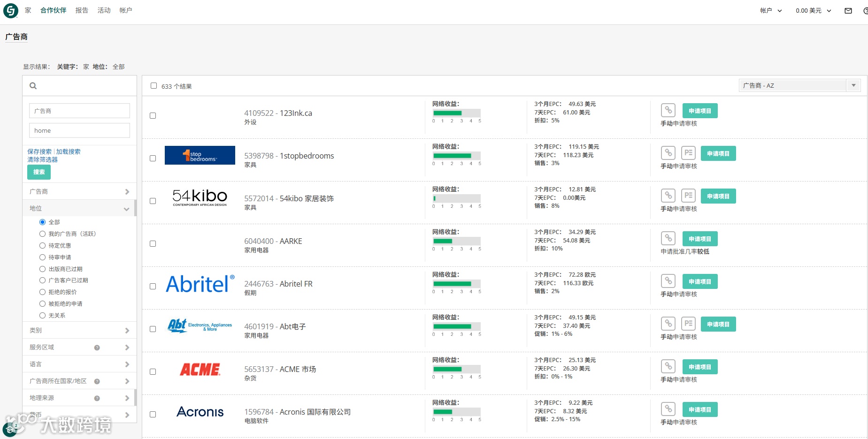Click the 广告商 name input field
The image size is (868, 439).
[x=79, y=111]
